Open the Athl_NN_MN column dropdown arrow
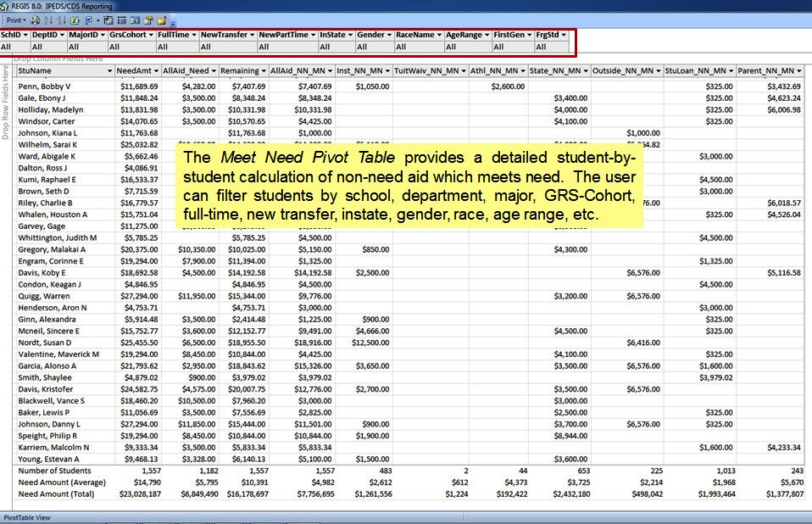 523,70
